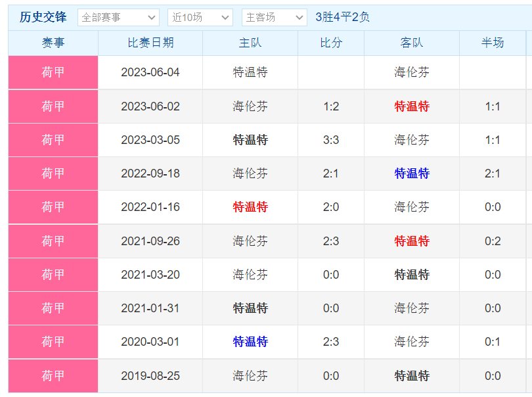Click 荷甲 cell in the 2022-01-16 row
Viewport: 532px width, 397px height.
[53, 207]
